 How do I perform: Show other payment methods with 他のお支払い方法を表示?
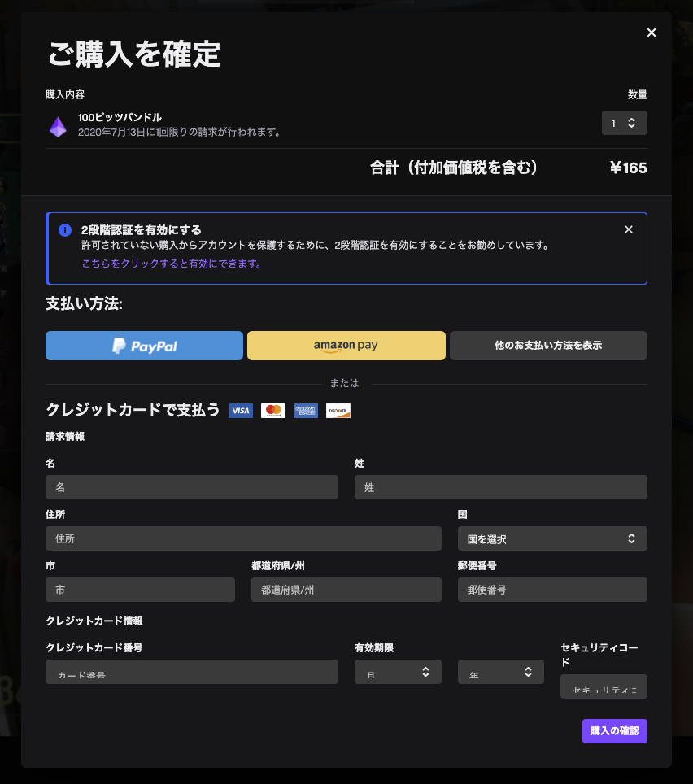point(548,345)
